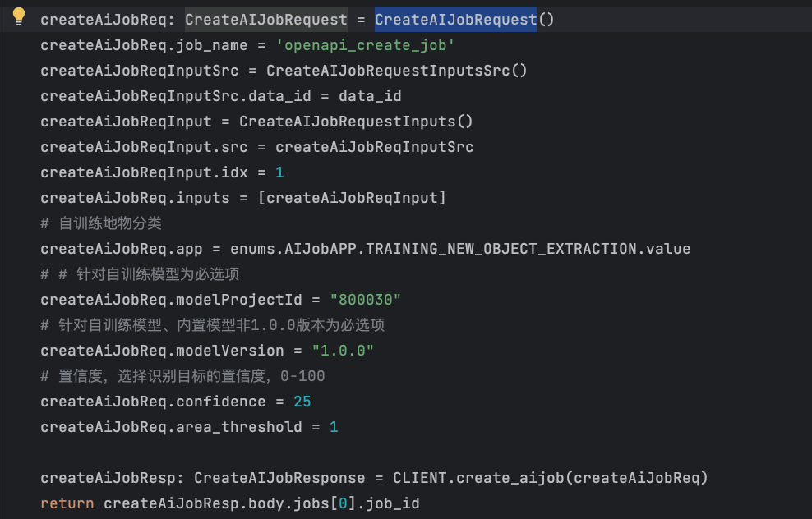Click createAiJobReqInputSrc.data_id assignment target
The image size is (812, 519).
(x=176, y=96)
